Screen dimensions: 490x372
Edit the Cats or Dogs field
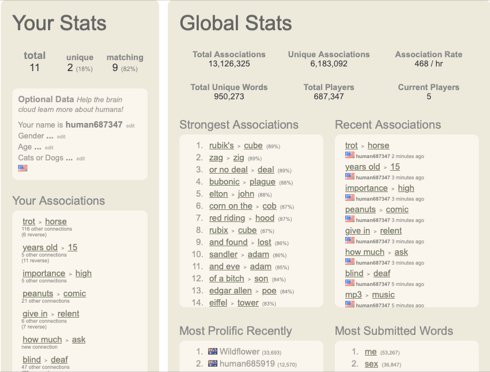pyautogui.click(x=81, y=159)
